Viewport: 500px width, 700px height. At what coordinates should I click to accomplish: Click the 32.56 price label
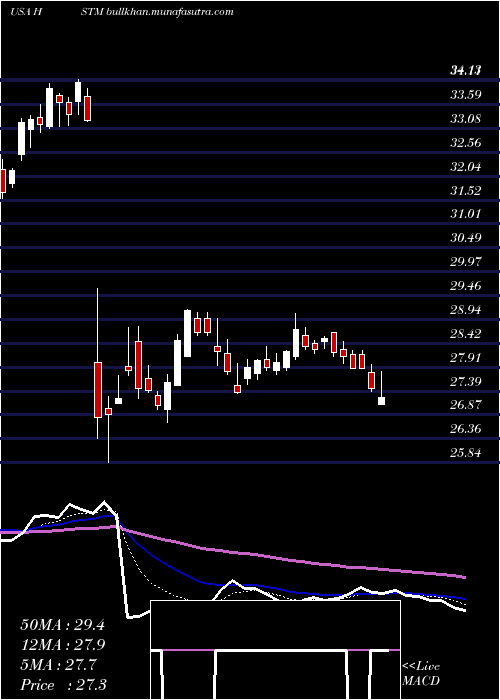tap(466, 142)
